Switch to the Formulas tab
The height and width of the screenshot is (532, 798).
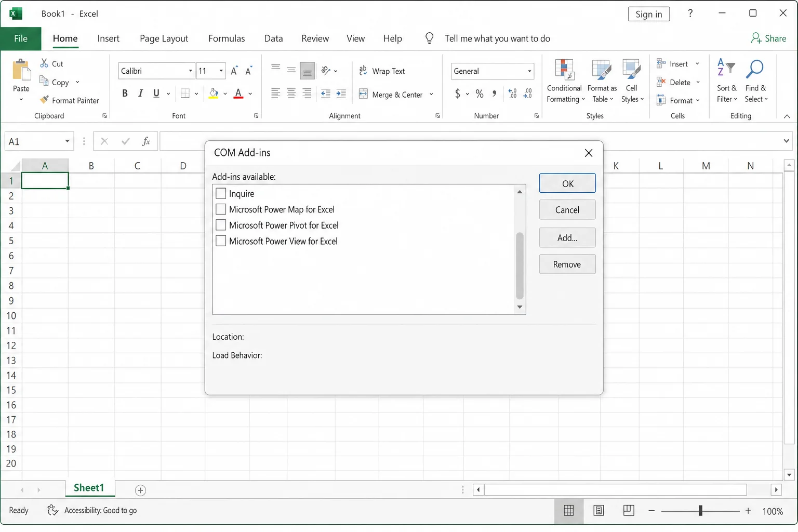227,38
